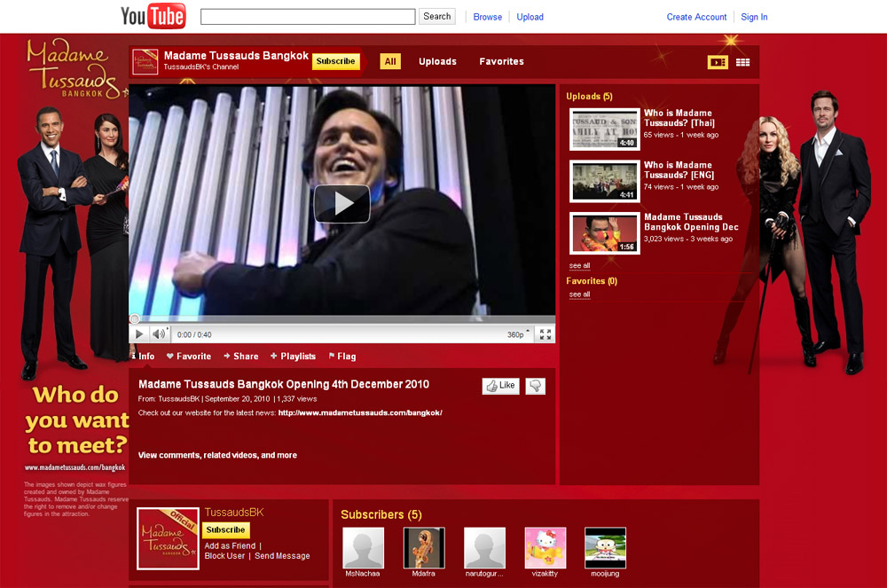
Task: Click the Sign In link
Action: 754,17
